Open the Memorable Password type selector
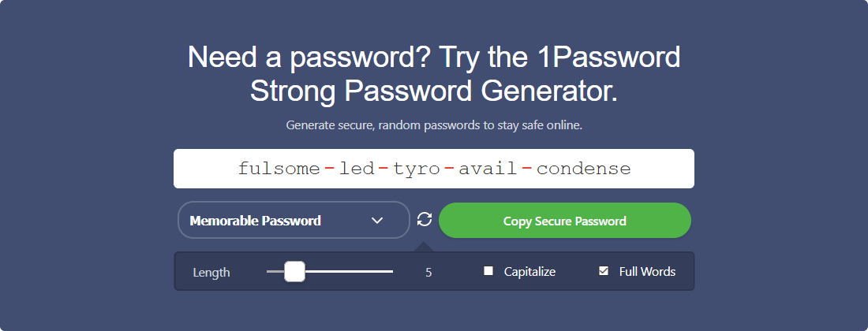868x331 pixels. tap(294, 220)
